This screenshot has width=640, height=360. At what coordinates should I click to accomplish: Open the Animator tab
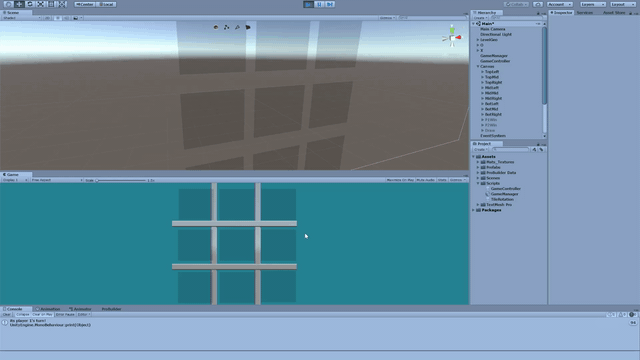click(81, 309)
